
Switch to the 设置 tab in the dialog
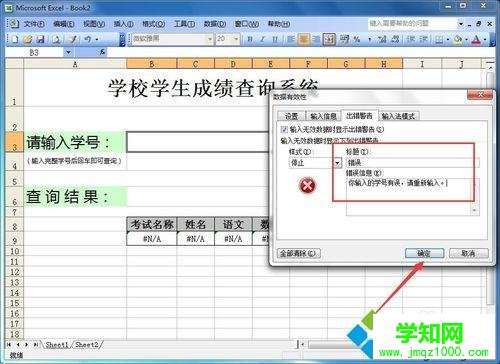291,116
